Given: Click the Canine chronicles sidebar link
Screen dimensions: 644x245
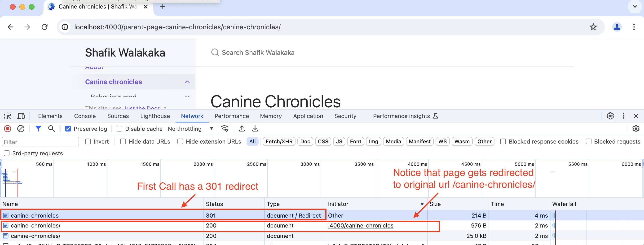Looking at the screenshot, I should [114, 82].
